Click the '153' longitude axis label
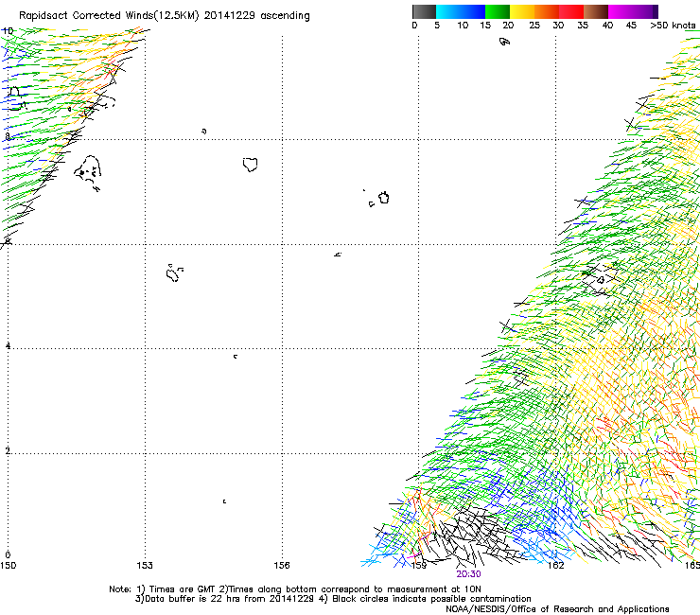Viewport: 700px width, 615px height. [x=145, y=566]
